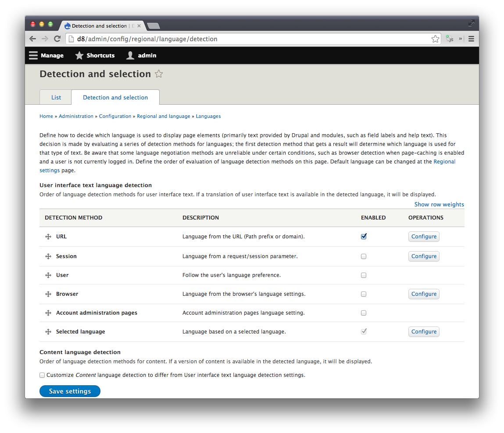Enable the Session detection method checkbox
Viewport: 504px width, 433px height.
click(364, 256)
